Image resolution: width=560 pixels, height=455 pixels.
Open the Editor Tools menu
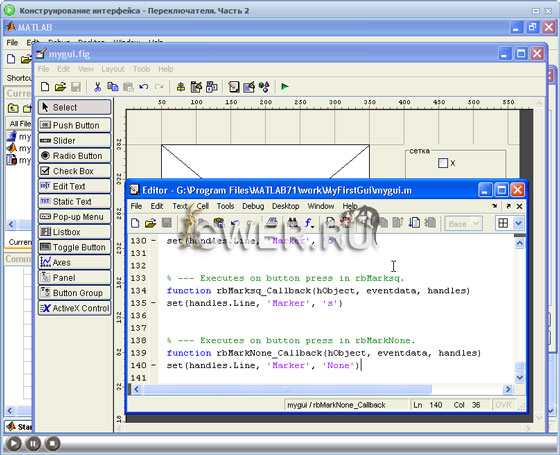225,206
